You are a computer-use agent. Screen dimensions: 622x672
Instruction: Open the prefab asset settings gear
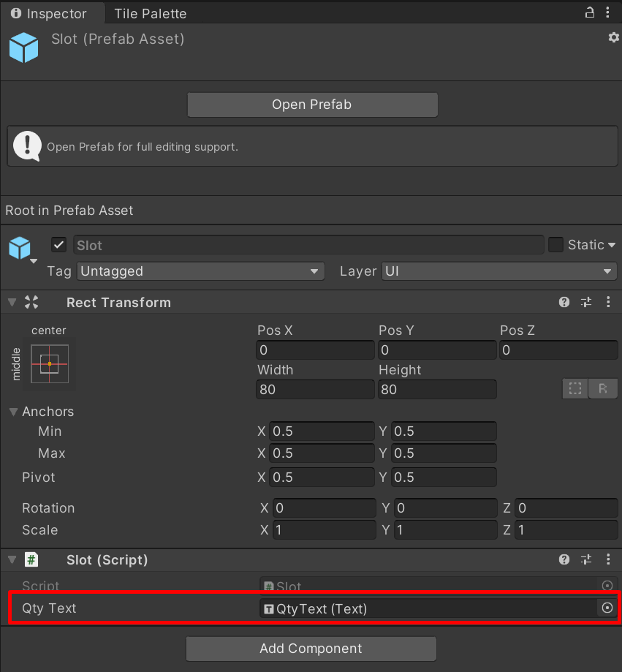613,38
